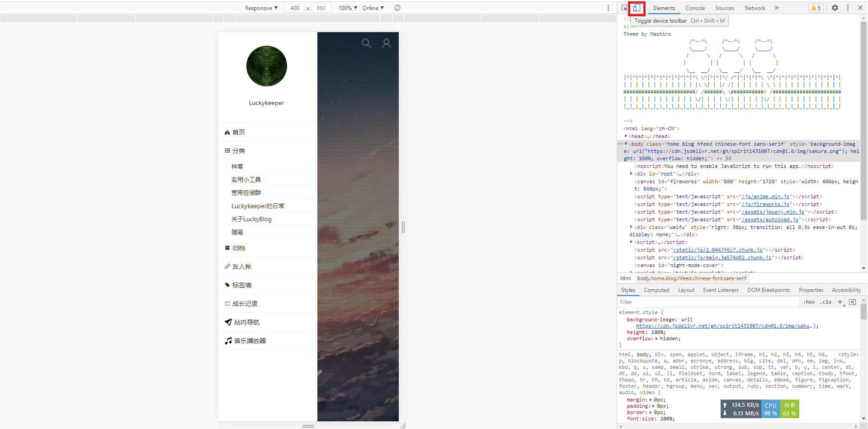Click the user profile icon on the blog
This screenshot has width=868, height=429.
pyautogui.click(x=387, y=43)
